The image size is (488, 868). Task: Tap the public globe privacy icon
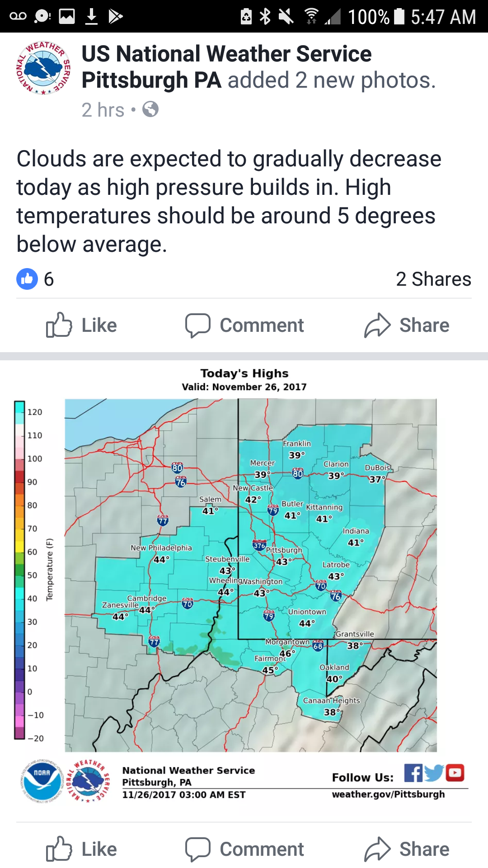[150, 109]
